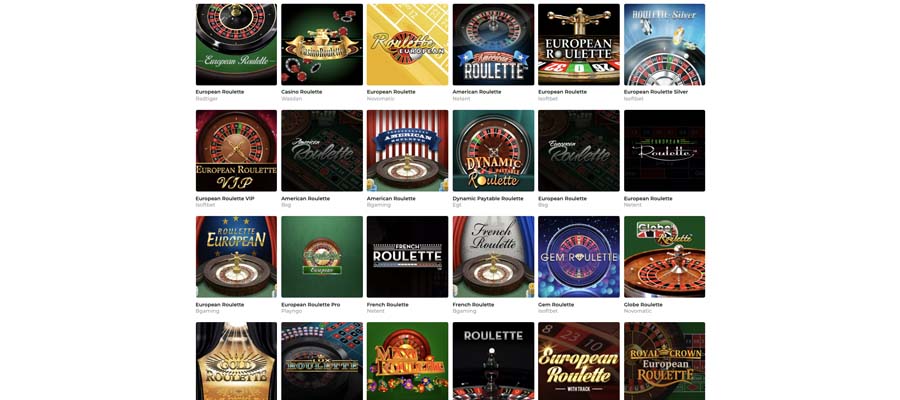Click the Casino Roulette title text
This screenshot has width=900, height=400.
pyautogui.click(x=301, y=92)
